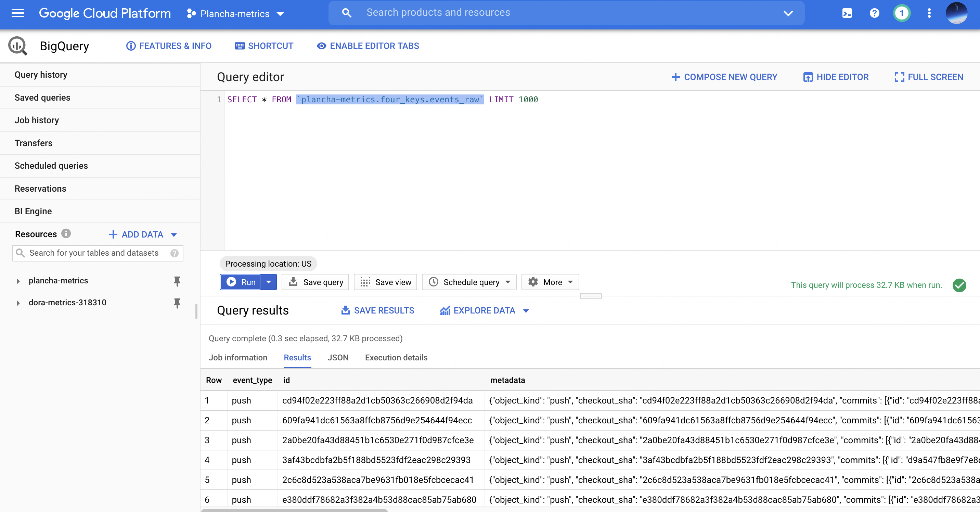This screenshot has width=980, height=512.
Task: Click Compose New Query
Action: (724, 77)
